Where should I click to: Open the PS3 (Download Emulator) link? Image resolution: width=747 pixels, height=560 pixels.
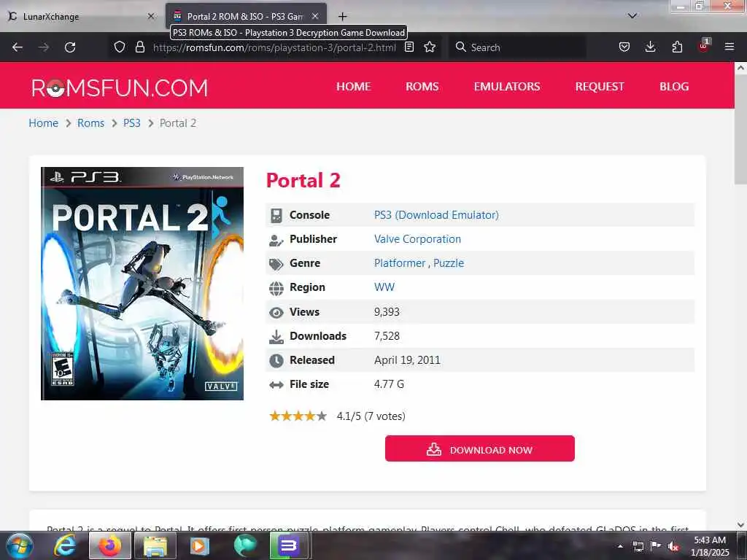[x=436, y=215]
